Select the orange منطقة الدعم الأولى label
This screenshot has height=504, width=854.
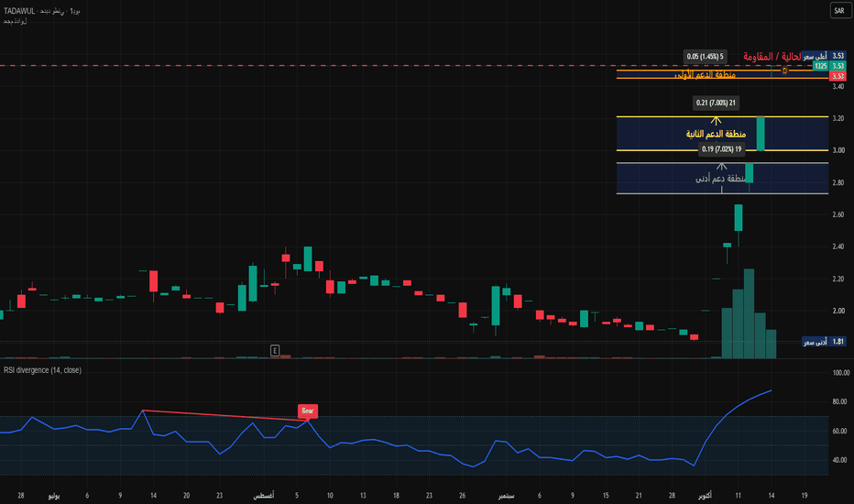click(x=705, y=74)
